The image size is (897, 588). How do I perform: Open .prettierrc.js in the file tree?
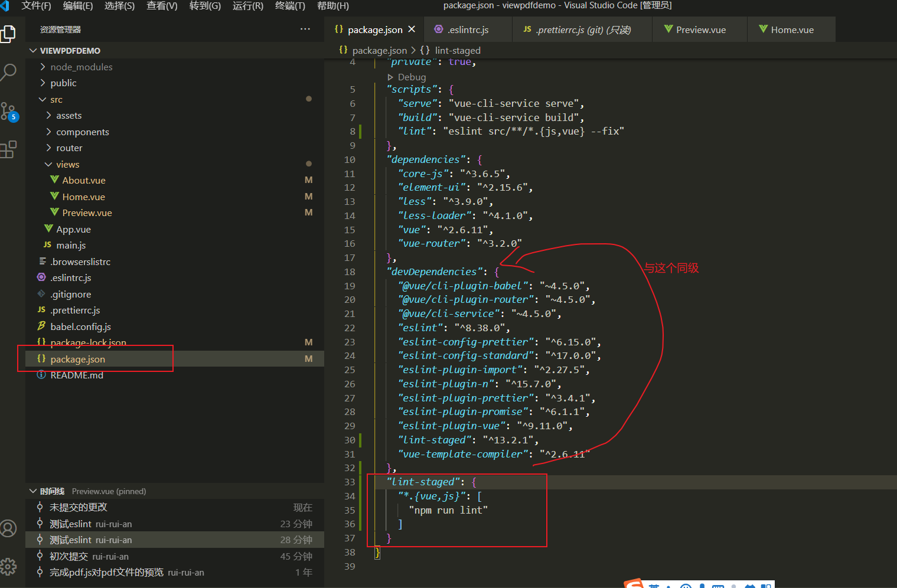click(175, 311)
